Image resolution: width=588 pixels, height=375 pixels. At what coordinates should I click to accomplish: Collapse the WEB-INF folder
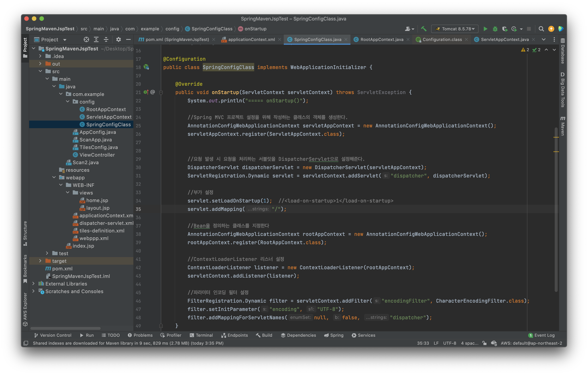click(61, 185)
